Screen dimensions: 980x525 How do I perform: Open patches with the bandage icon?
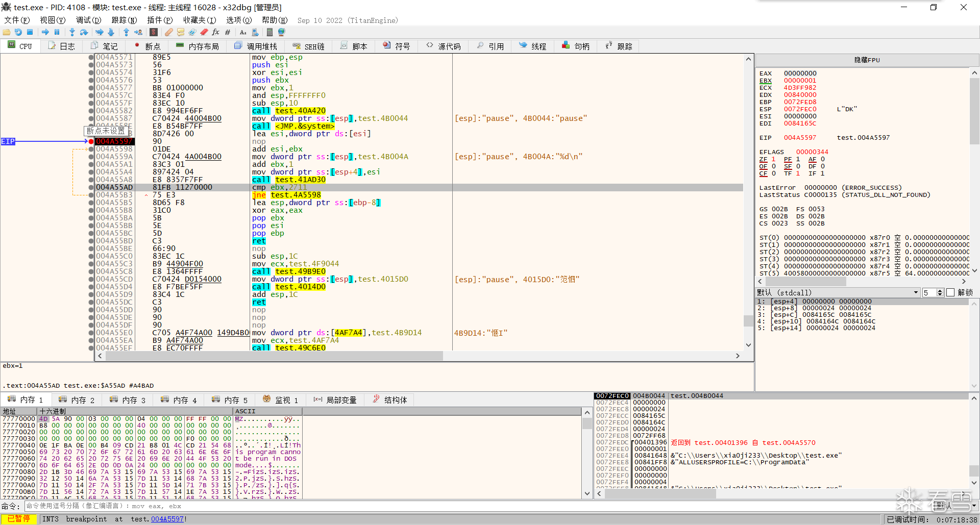coord(168,32)
